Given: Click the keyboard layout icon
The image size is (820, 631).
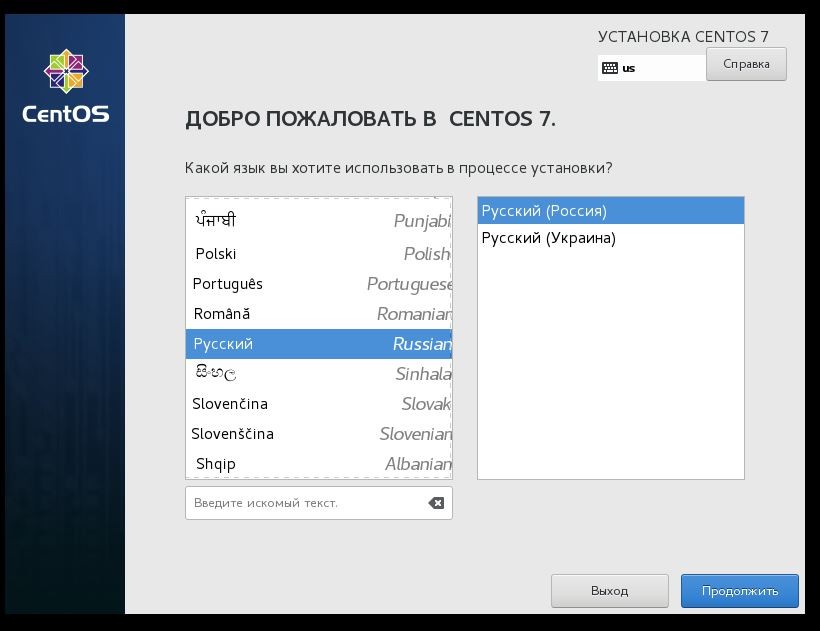Looking at the screenshot, I should 610,68.
